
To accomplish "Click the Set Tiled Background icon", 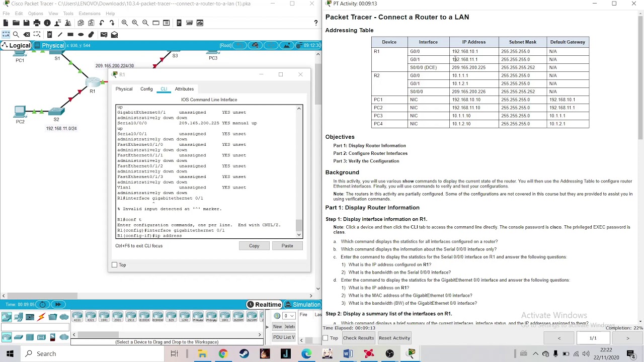I will (x=287, y=45).
